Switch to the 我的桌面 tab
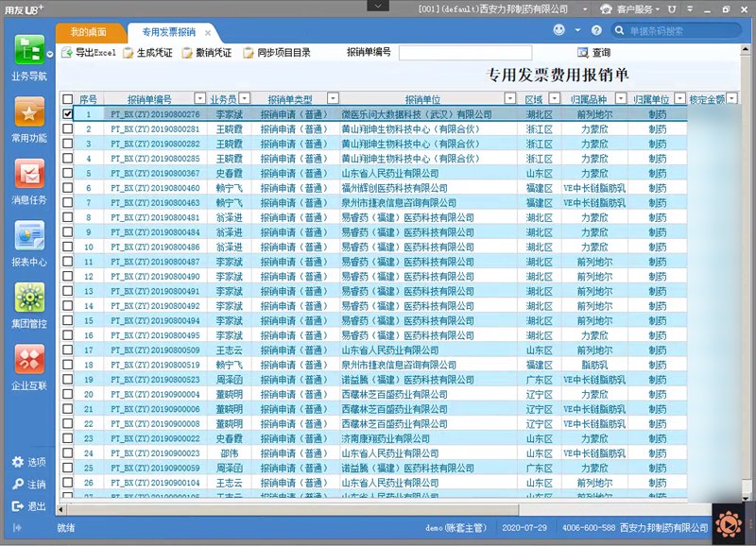756x546 pixels. click(89, 32)
